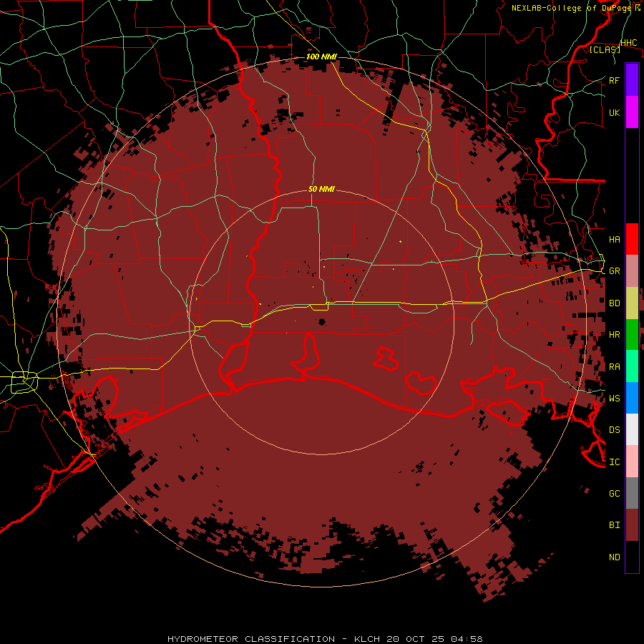Click the BD yellow-olive legend swatch
644x644 pixels.
point(632,303)
